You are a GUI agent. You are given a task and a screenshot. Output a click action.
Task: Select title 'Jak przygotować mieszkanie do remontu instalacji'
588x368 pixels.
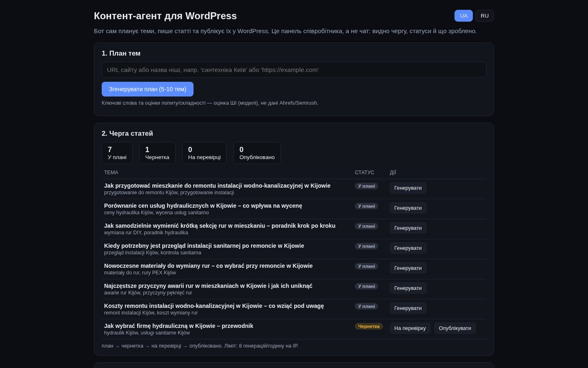[x=217, y=185]
